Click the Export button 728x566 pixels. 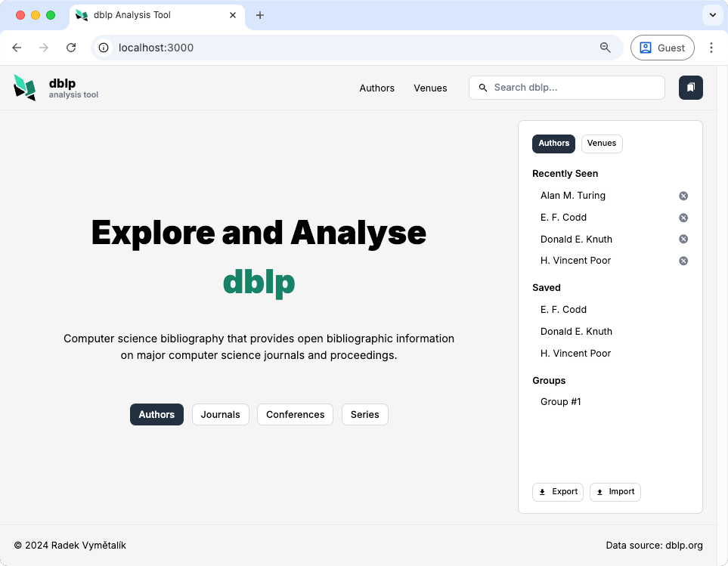coord(558,492)
